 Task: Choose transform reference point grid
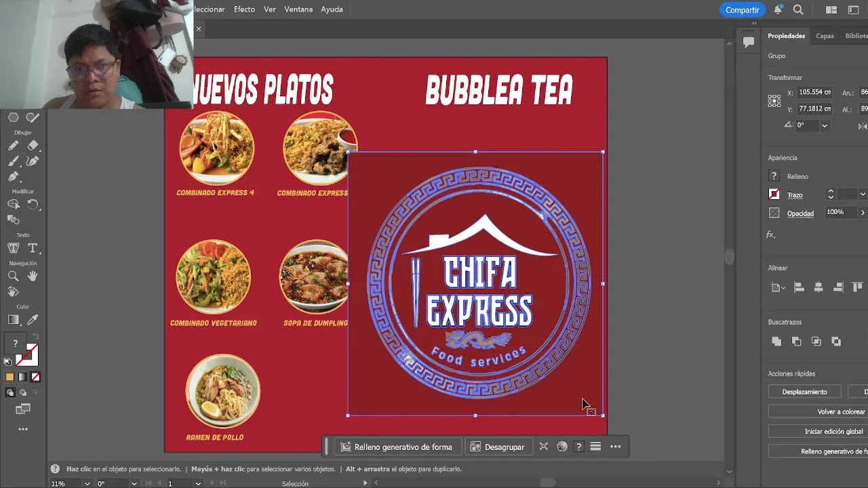pos(774,100)
